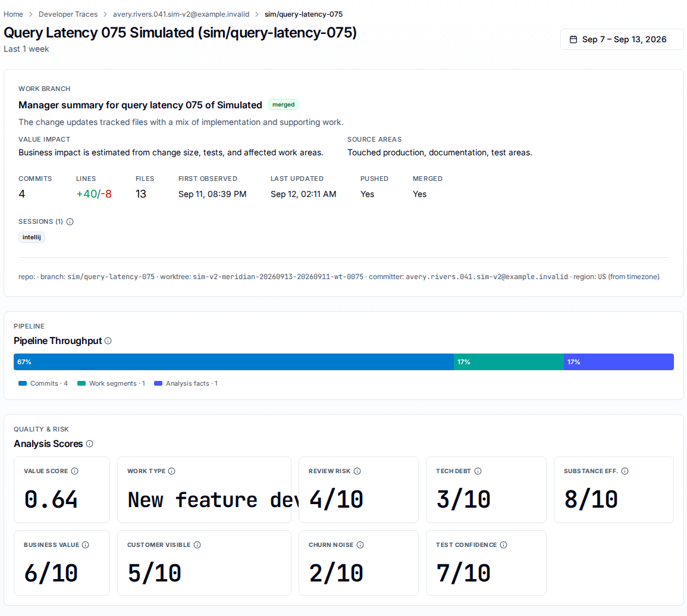Click first observed Sep 11, 08:39 PM
Image resolution: width=687 pixels, height=616 pixels.
coord(212,194)
